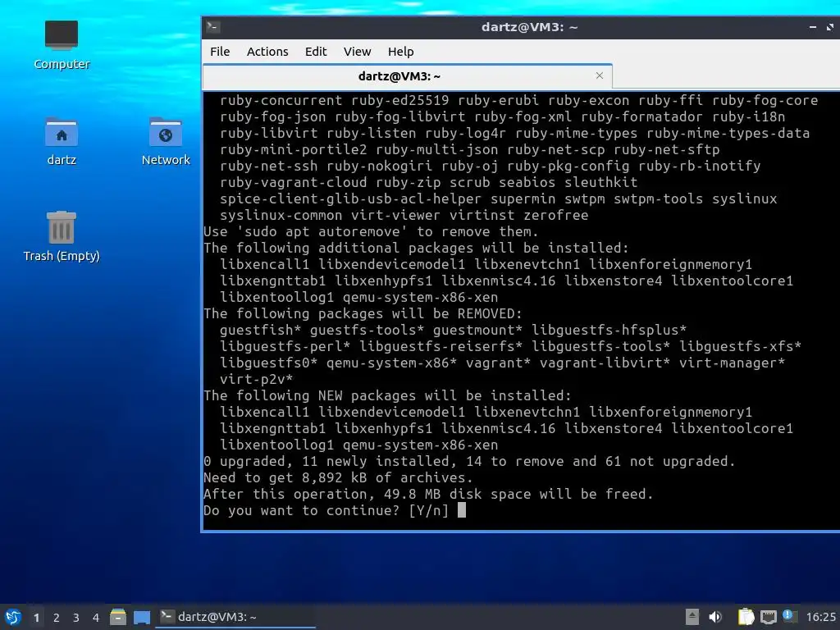The image size is (840, 630).
Task: Click the 'Do you want to continue? [Y/n]' prompt
Action: [326, 510]
